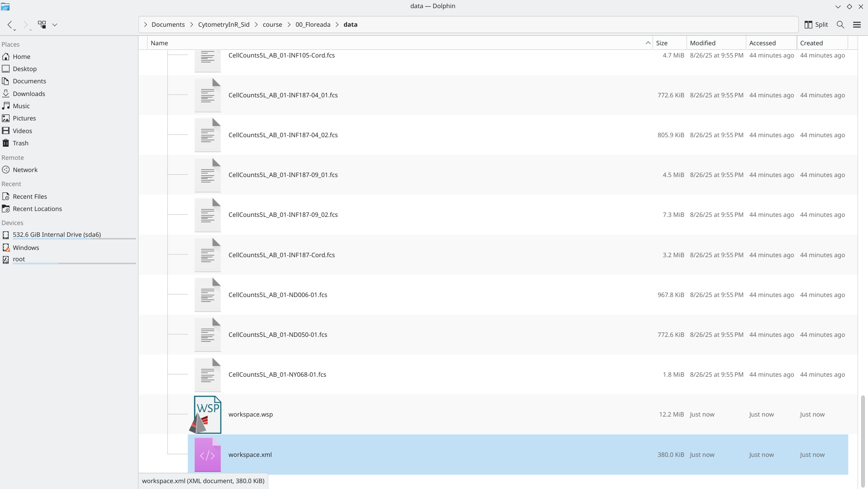The height and width of the screenshot is (489, 868).
Task: Navigate to CytometryInR_Sid in breadcrumb
Action: [224, 24]
